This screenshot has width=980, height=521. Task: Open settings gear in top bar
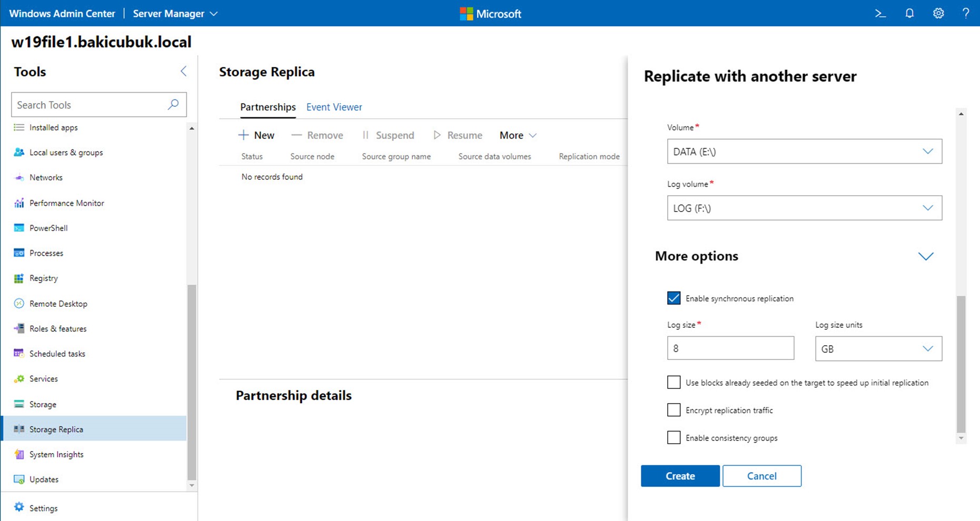click(938, 14)
